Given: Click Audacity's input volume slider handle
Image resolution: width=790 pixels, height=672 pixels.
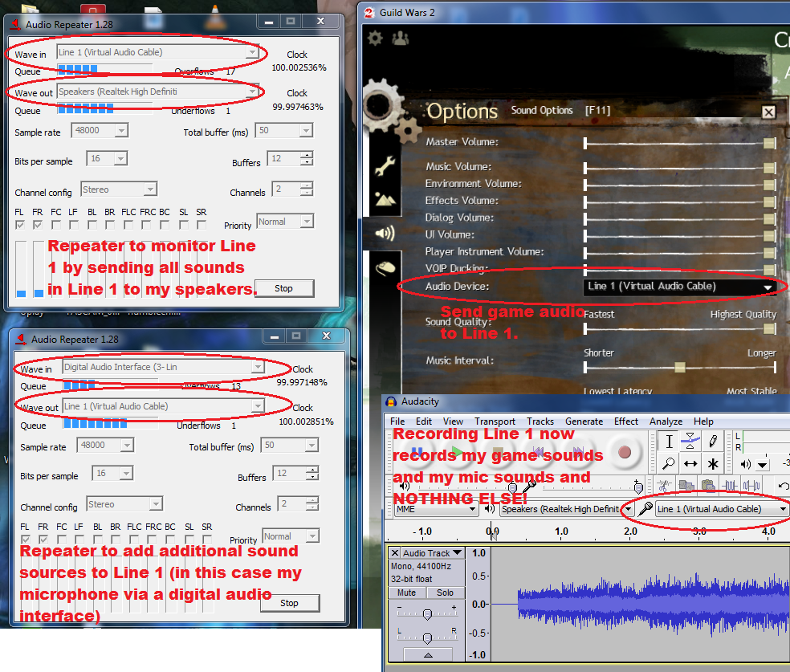Looking at the screenshot, I should 638,487.
